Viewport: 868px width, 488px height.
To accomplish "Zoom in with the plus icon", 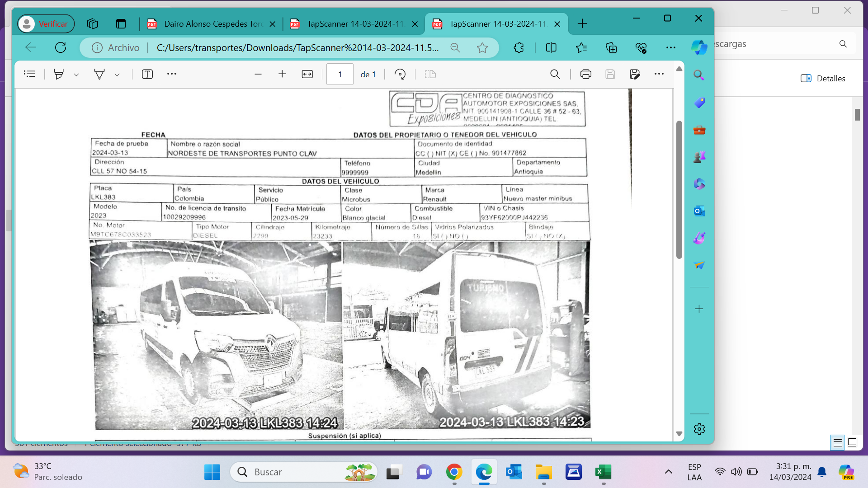I will tap(282, 74).
